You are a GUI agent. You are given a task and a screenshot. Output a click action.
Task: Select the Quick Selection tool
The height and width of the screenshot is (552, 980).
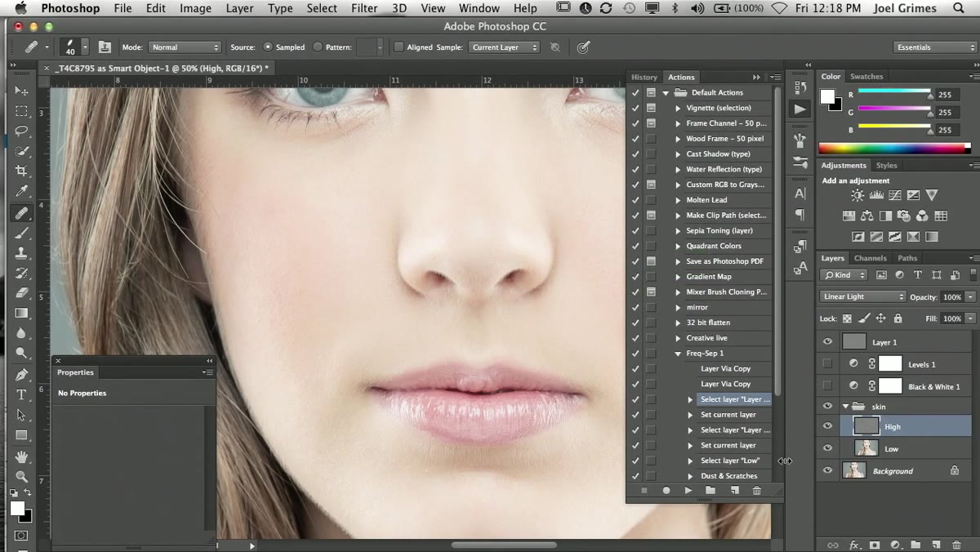[x=22, y=151]
